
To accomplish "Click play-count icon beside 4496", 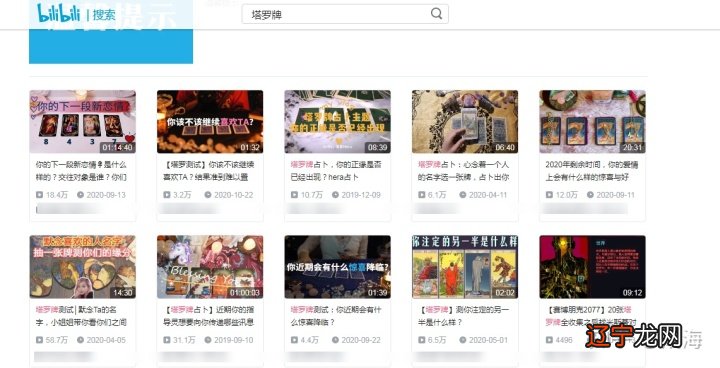I will (549, 340).
